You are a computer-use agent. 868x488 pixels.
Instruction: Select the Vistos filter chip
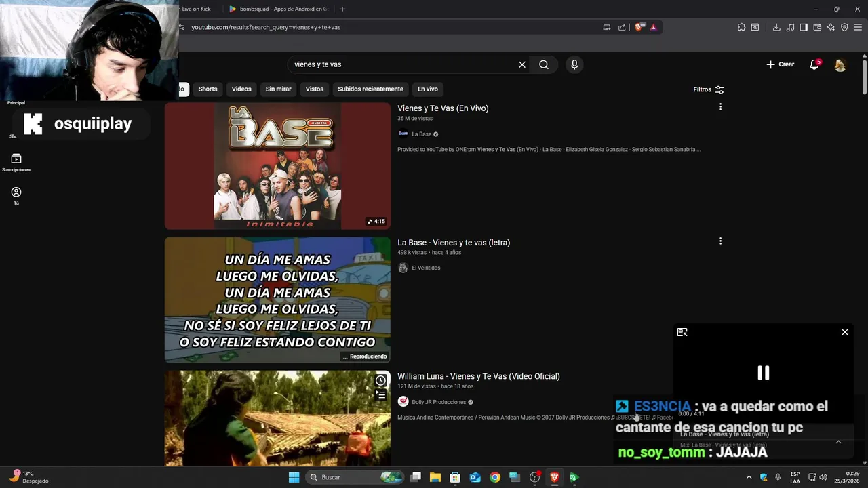click(315, 89)
